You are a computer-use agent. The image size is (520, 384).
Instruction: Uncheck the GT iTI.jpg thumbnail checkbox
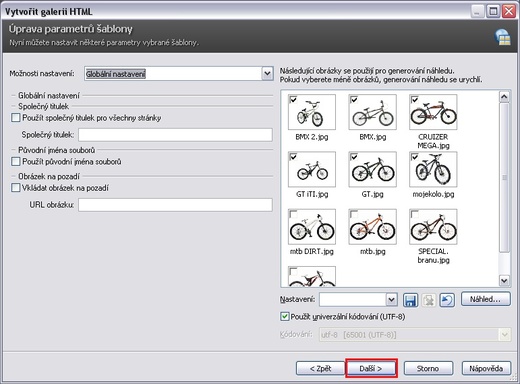click(293, 157)
